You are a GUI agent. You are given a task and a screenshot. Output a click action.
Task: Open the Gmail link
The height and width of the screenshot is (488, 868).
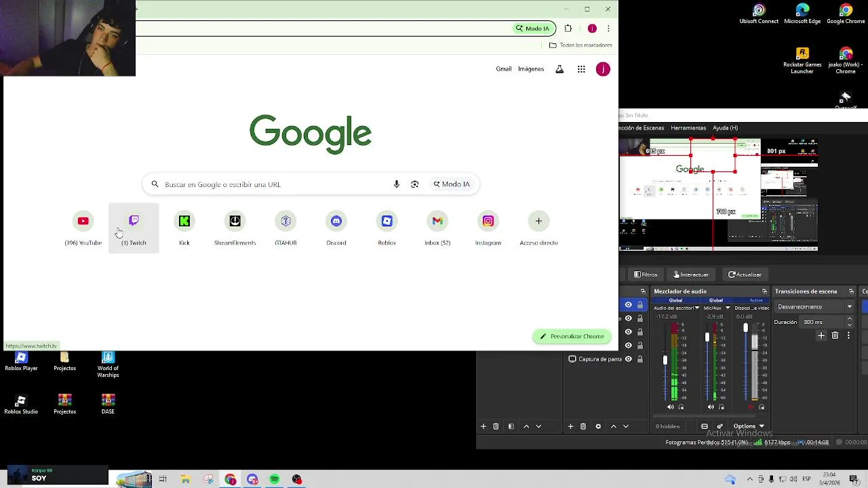tap(503, 69)
